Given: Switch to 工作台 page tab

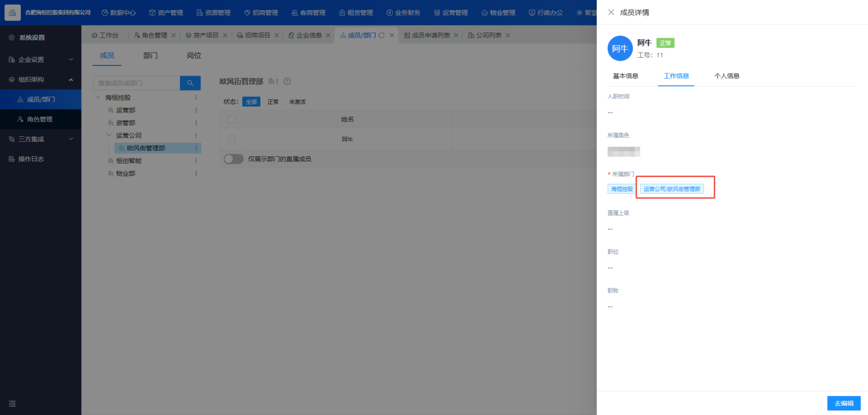Looking at the screenshot, I should 105,35.
